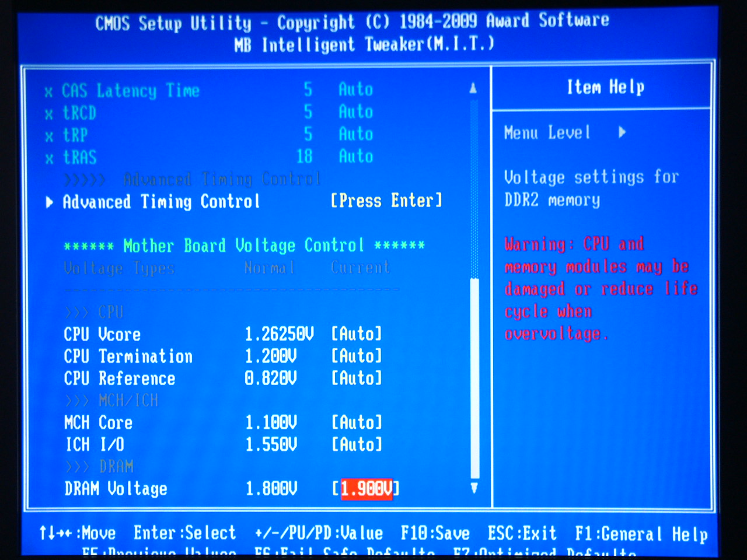Click the F1:General Help hint
The image size is (747, 560).
(x=641, y=534)
